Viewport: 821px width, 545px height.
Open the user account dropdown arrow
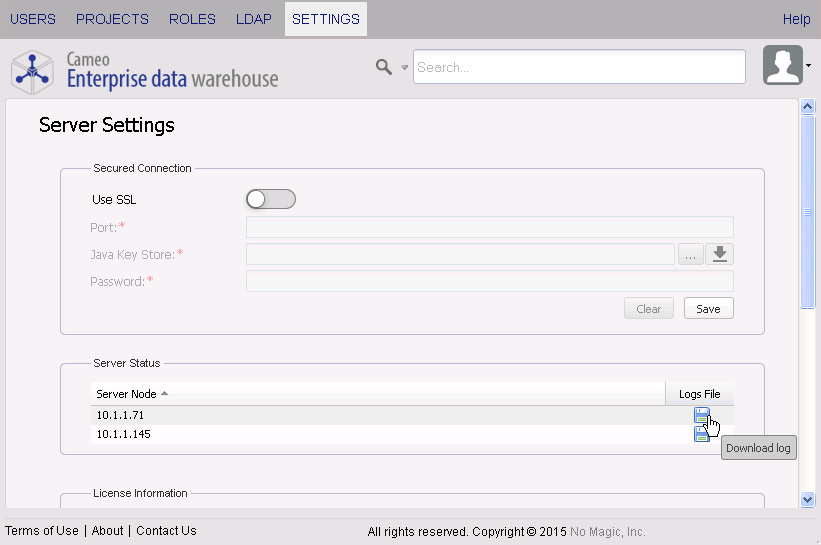coord(808,67)
